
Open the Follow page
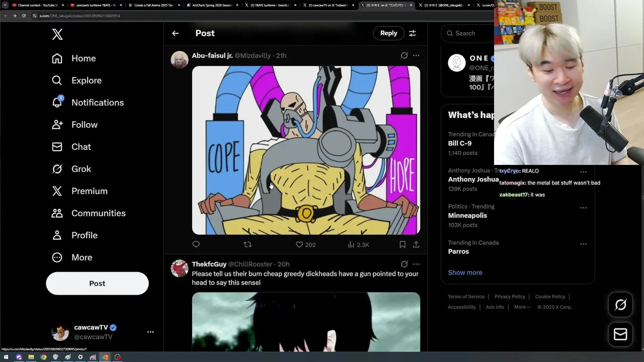74,125
